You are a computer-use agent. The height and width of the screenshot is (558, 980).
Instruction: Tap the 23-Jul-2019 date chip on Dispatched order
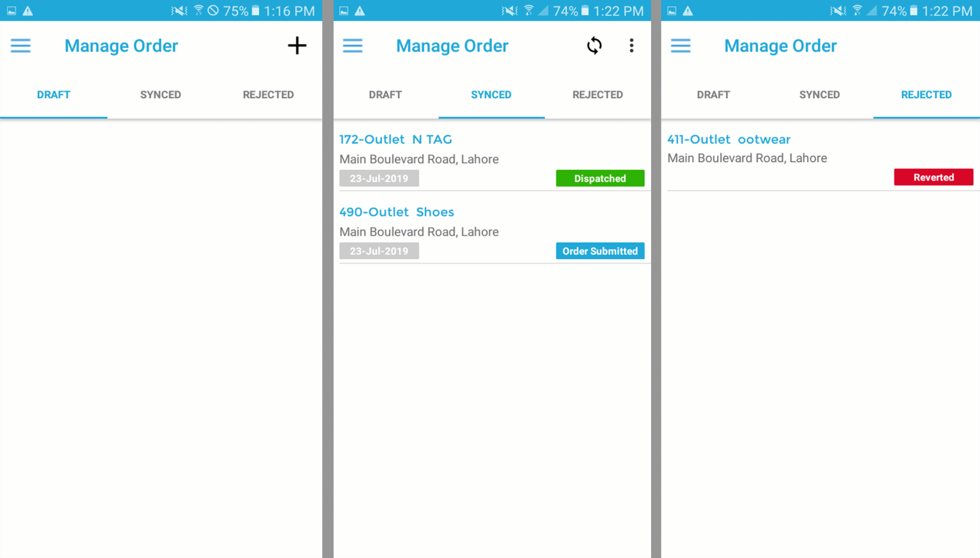click(379, 178)
